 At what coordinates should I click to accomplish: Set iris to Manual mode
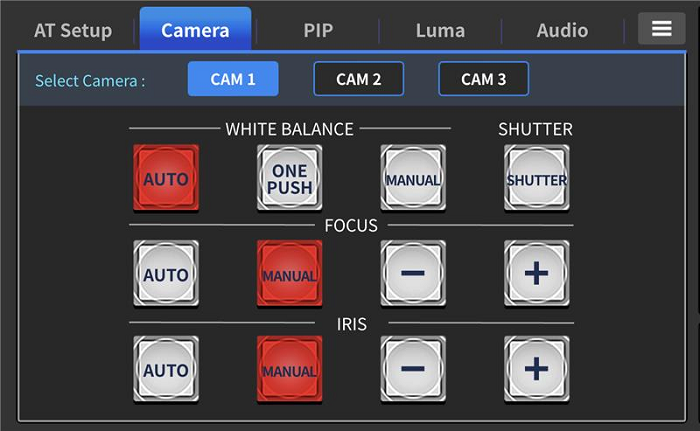pos(290,369)
